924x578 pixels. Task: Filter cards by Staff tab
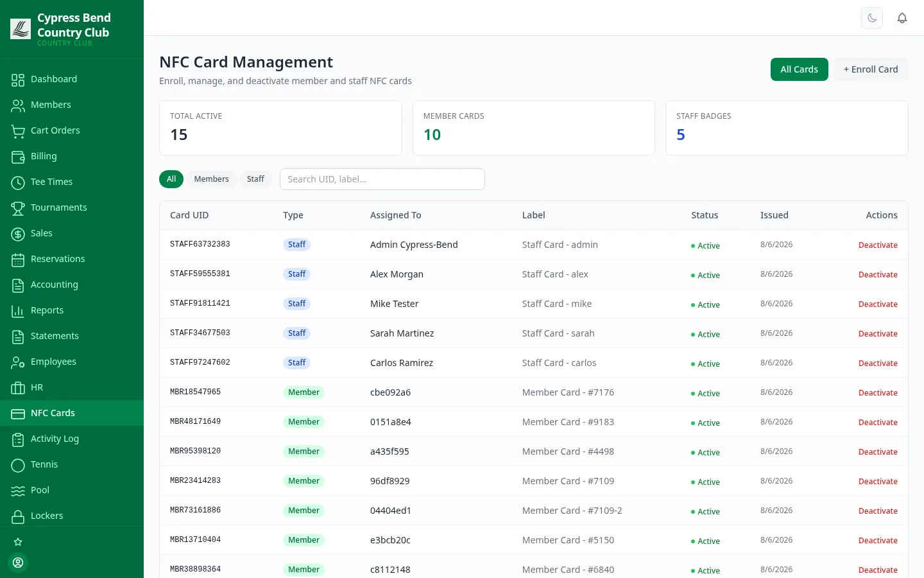[x=255, y=179]
